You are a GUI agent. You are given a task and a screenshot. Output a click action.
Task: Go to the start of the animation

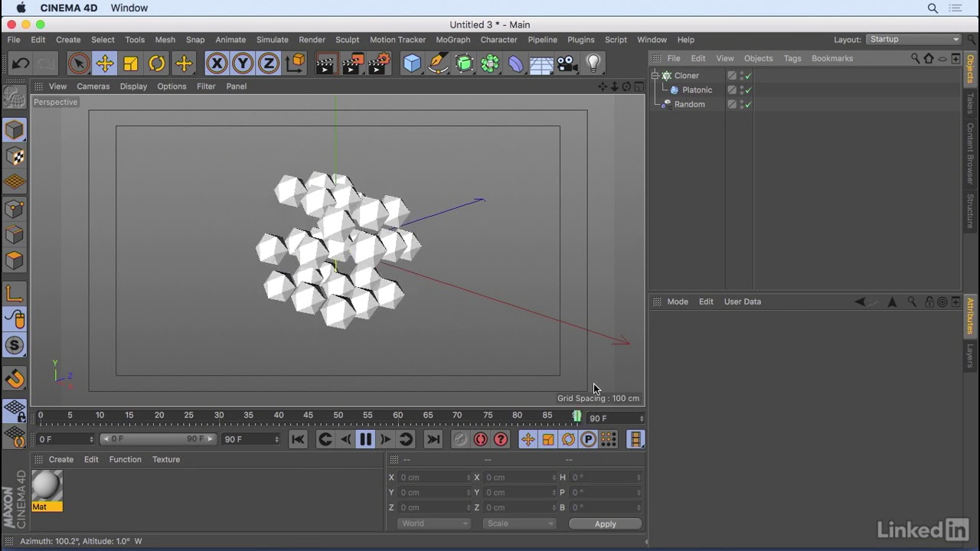pyautogui.click(x=298, y=439)
